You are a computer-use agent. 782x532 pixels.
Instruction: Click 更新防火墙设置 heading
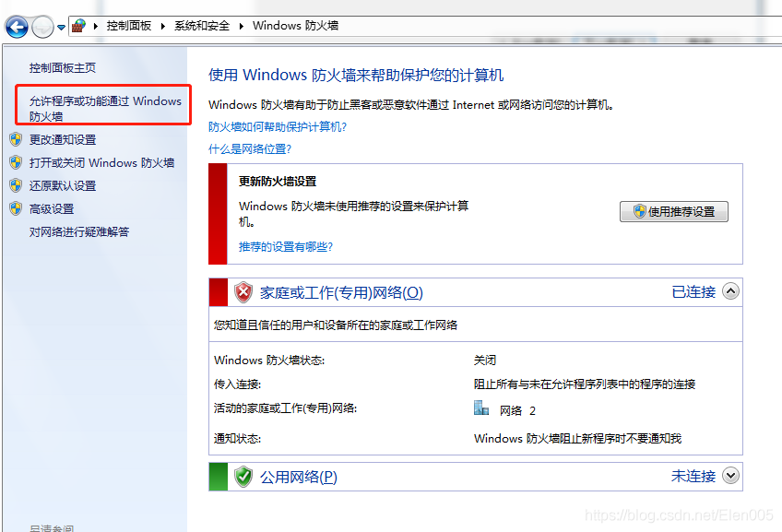278,181
